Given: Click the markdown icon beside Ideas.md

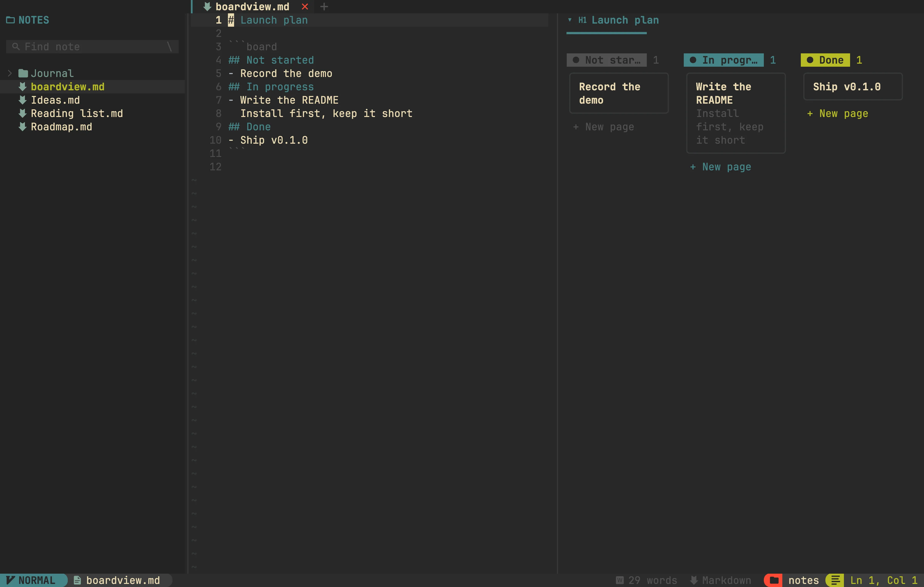Looking at the screenshot, I should [23, 100].
